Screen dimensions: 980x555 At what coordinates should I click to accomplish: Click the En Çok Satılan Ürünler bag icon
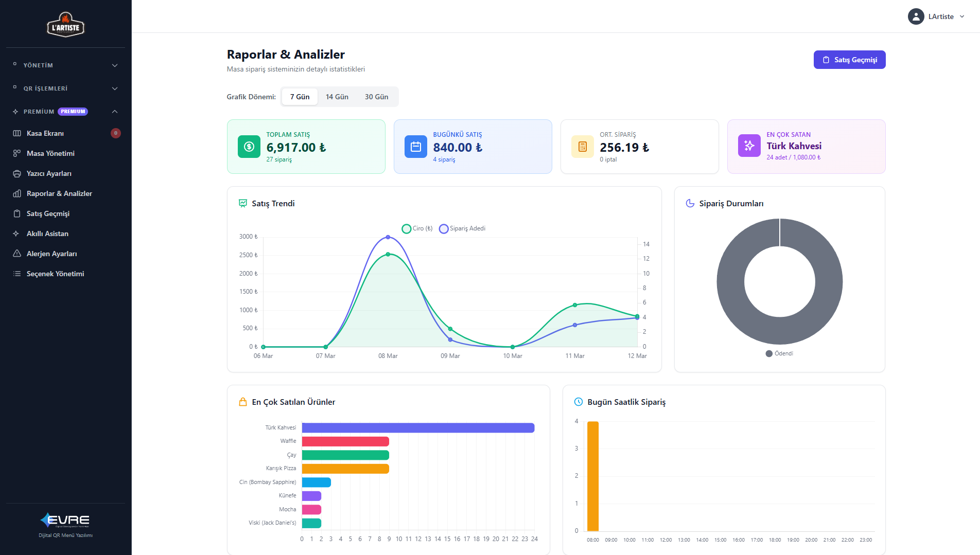tap(243, 402)
